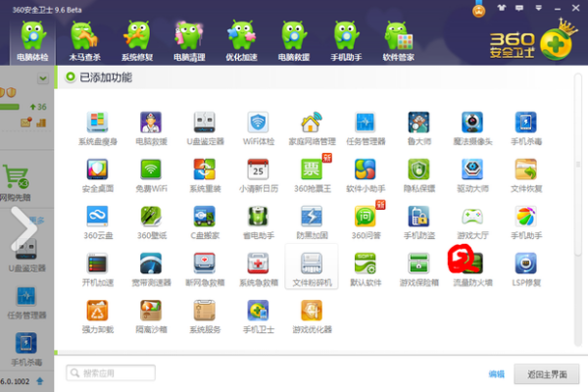Image resolution: width=588 pixels, height=392 pixels.
Task: Open 系统重装 tool
Action: click(x=205, y=175)
